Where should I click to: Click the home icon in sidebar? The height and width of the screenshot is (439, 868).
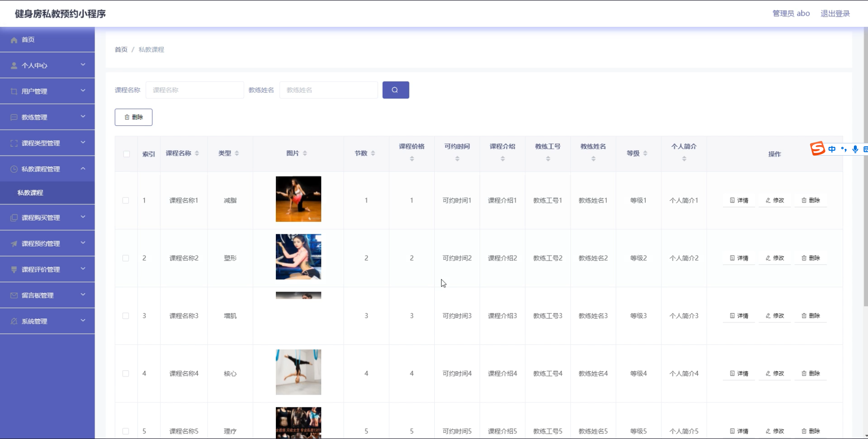point(14,40)
